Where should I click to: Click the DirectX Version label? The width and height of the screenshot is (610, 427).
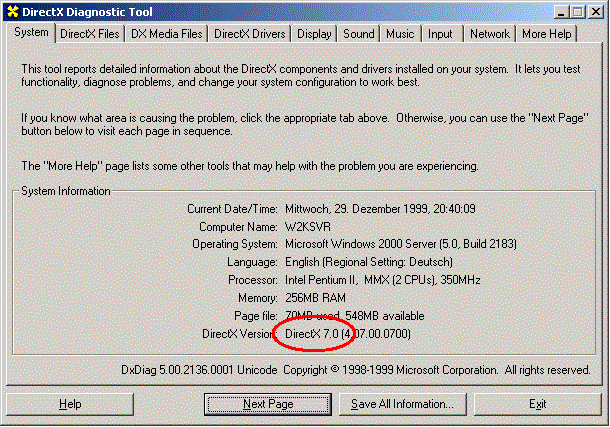[x=238, y=334]
